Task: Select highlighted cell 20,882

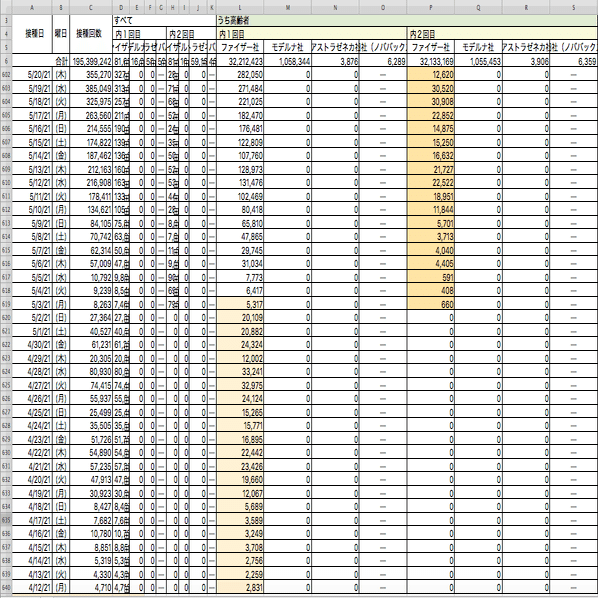Action: click(x=240, y=331)
